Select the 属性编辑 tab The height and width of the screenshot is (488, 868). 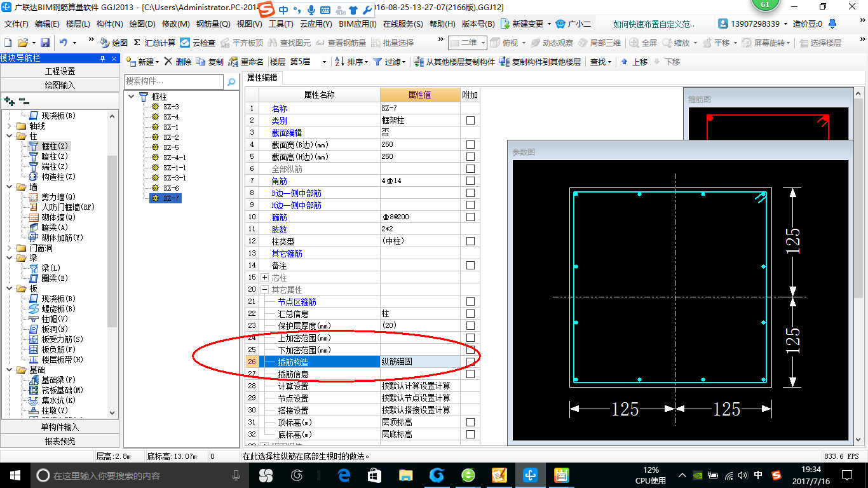coord(262,78)
